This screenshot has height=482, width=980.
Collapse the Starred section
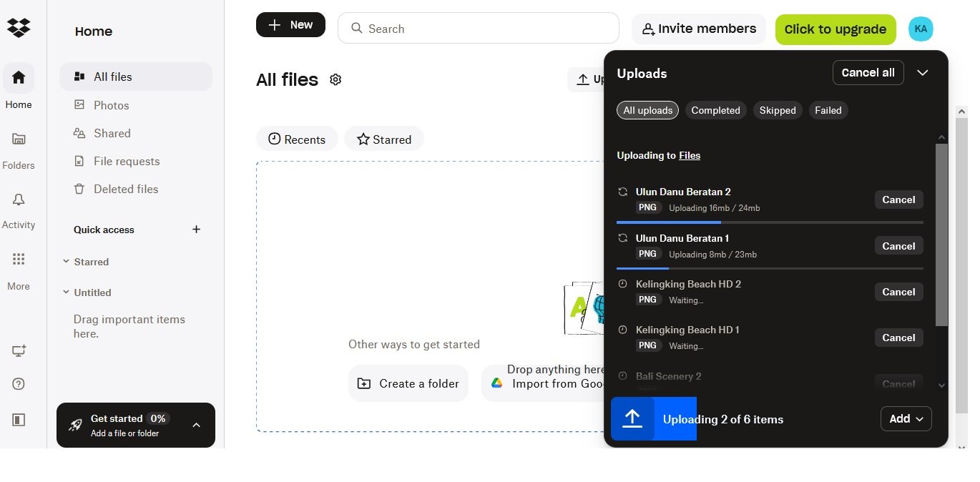point(66,262)
